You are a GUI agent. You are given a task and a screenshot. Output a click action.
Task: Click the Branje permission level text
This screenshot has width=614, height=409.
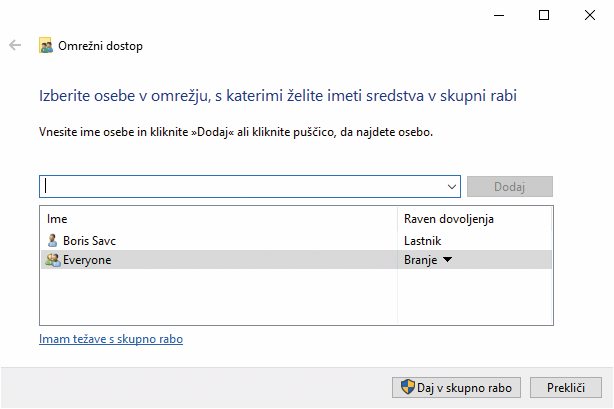tap(421, 260)
